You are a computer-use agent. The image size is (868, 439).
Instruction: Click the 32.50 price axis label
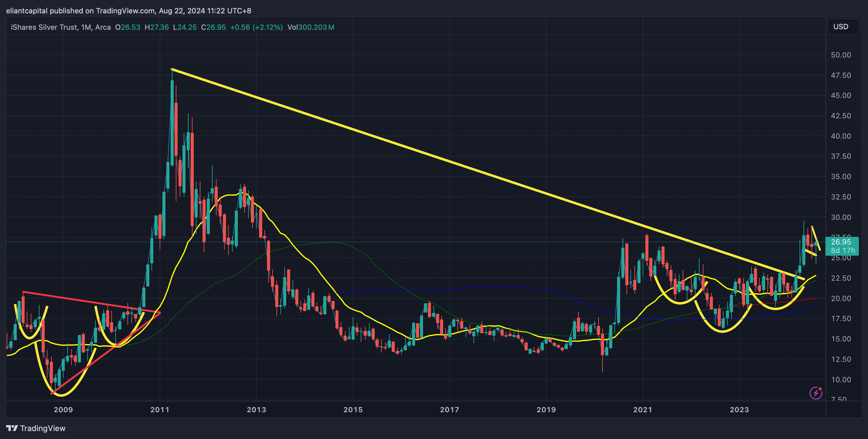[841, 197]
